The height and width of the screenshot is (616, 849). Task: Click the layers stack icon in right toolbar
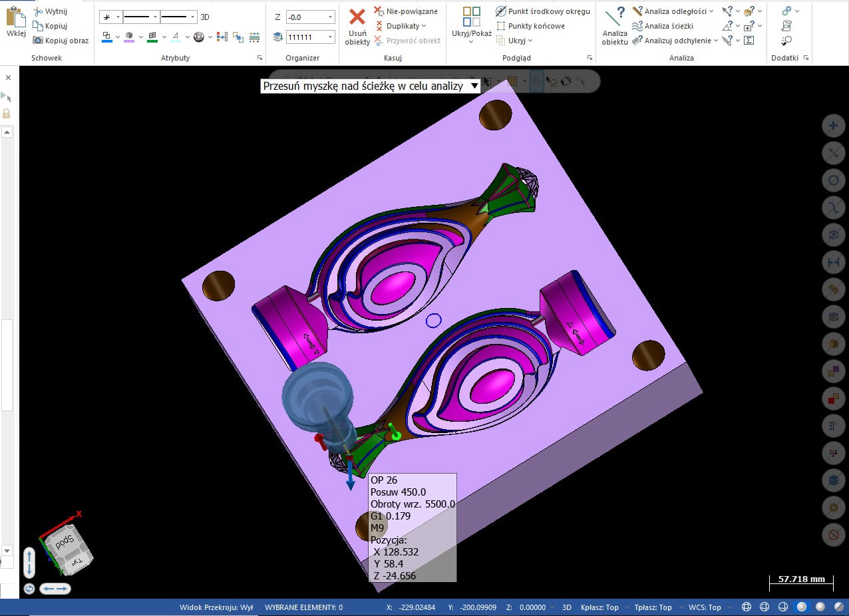[833, 479]
